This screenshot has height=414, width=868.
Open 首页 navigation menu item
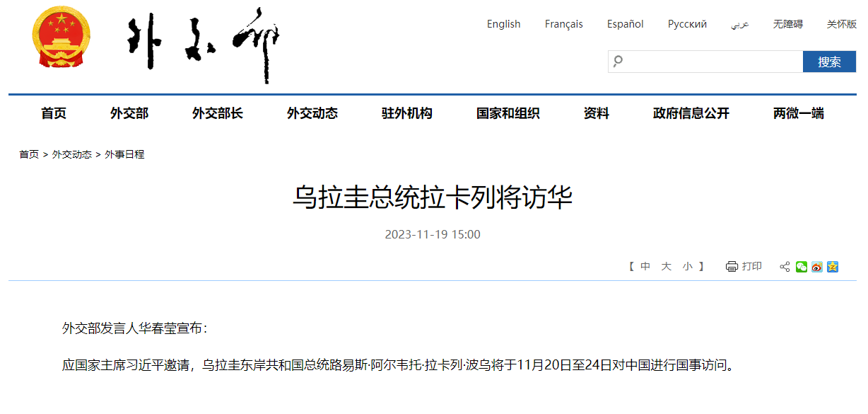pos(54,113)
